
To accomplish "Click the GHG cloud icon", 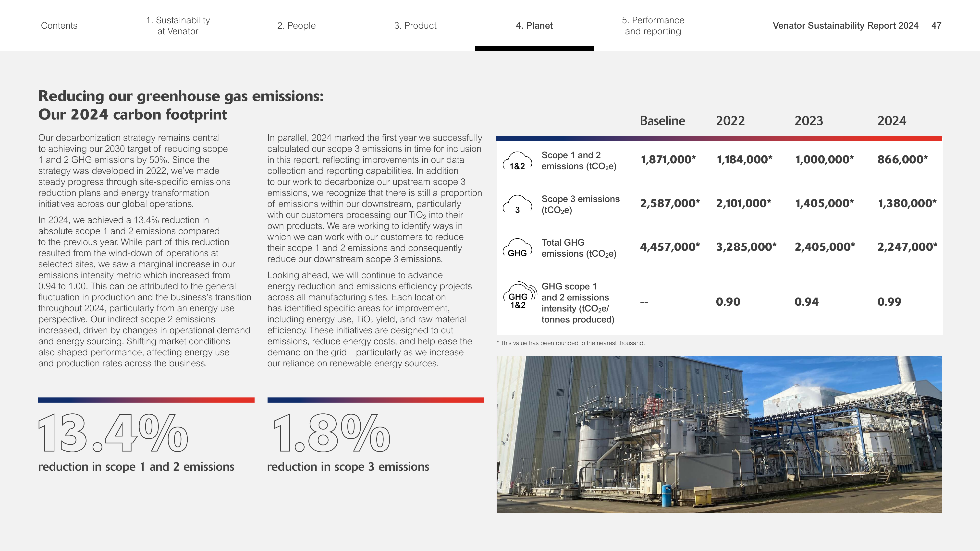I will click(x=517, y=248).
